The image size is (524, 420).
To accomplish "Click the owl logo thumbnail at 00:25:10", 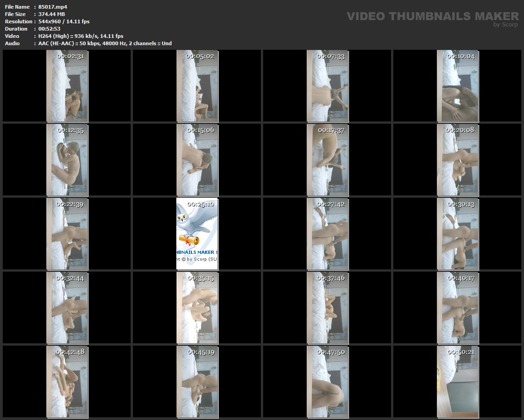I will [197, 233].
